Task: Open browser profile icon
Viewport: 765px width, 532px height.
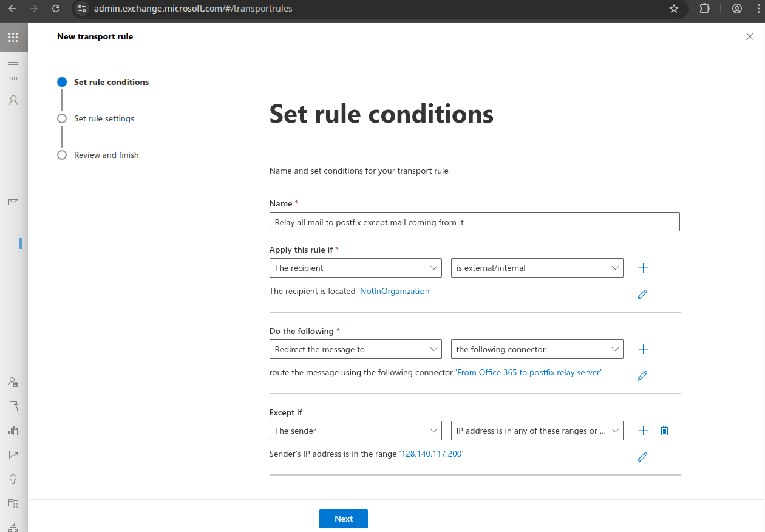Action: tap(737, 9)
